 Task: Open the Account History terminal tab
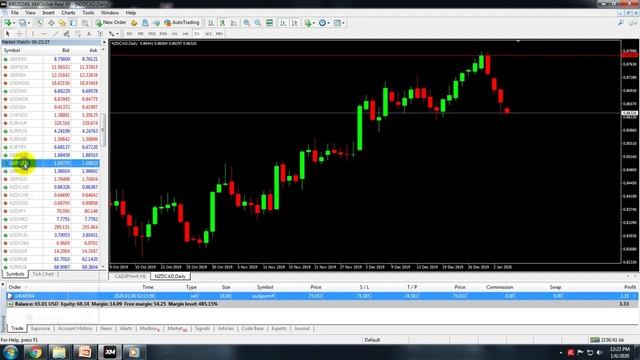75,329
